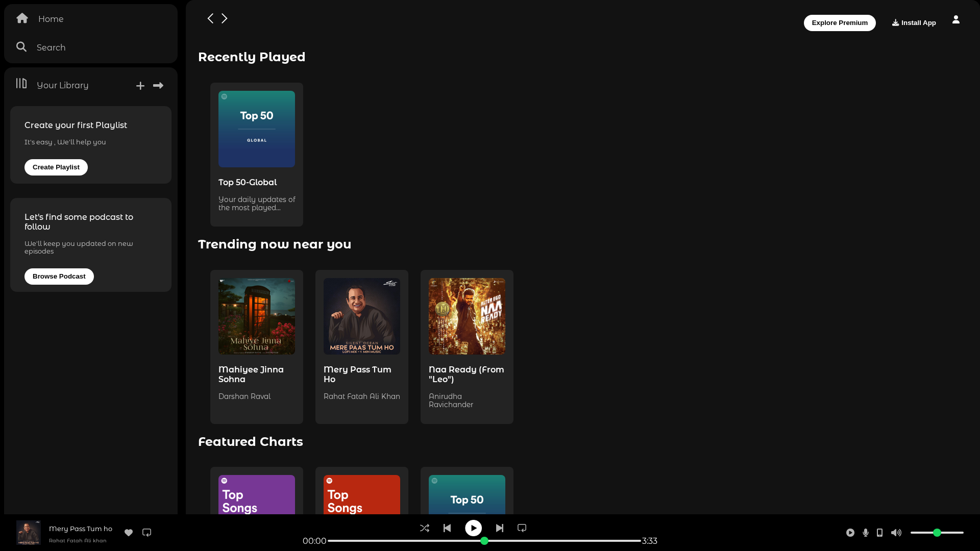980x551 pixels.
Task: Add new playlist with plus icon
Action: point(140,86)
